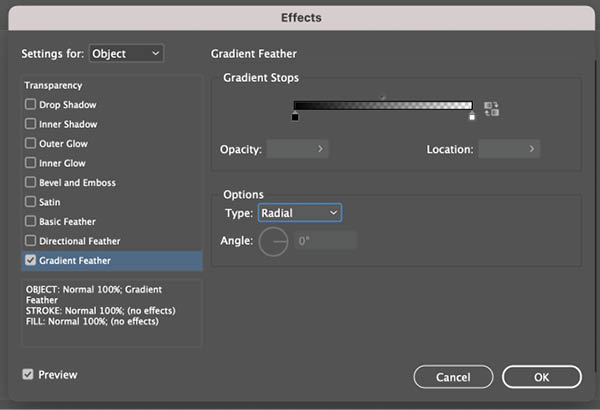Viewport: 600px width, 410px height.
Task: Uncheck the Gradient Feather checkbox
Action: point(30,260)
